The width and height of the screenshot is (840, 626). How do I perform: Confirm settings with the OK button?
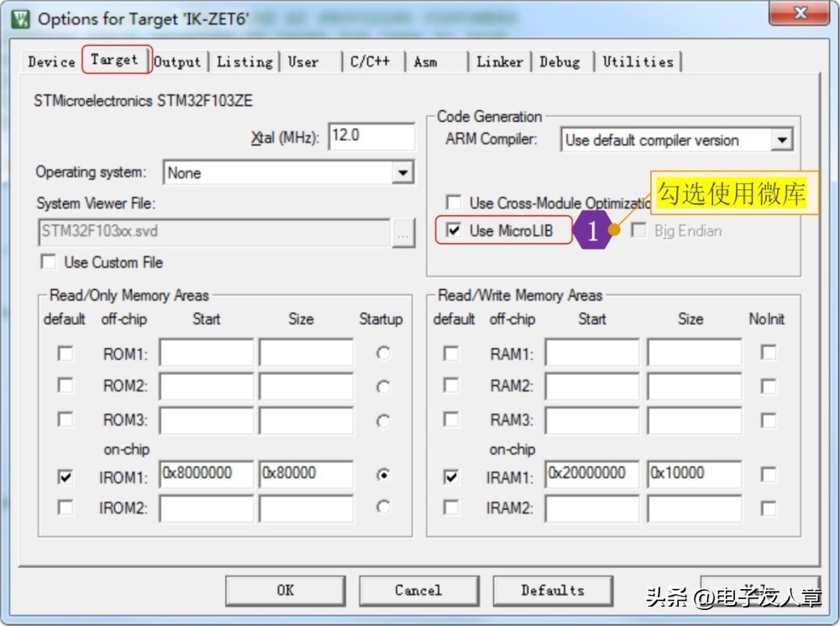(x=285, y=591)
